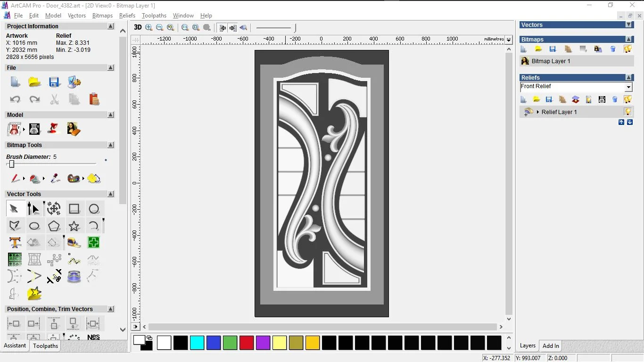Screen dimensions: 644x362
Task: Select the Create Rectangle vector tool
Action: (x=74, y=209)
